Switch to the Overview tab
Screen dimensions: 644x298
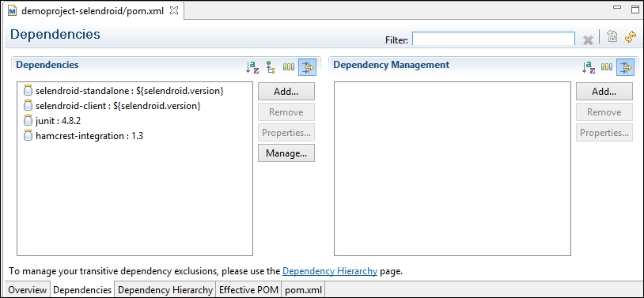pyautogui.click(x=27, y=290)
